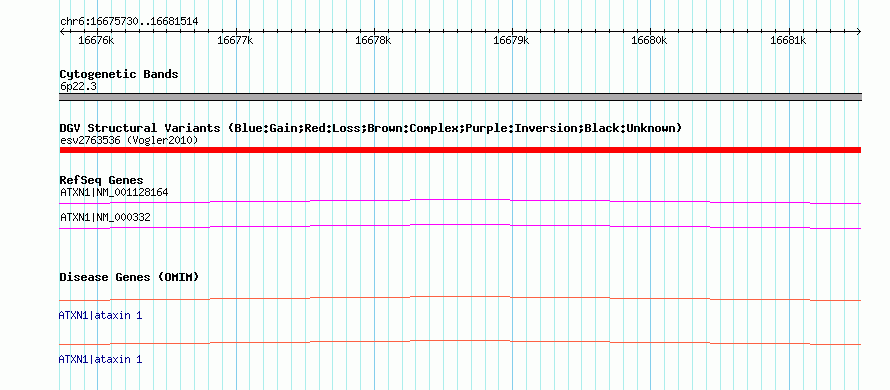Click the second orange OMIM gene line
This screenshot has height=390, width=890.
click(460, 342)
